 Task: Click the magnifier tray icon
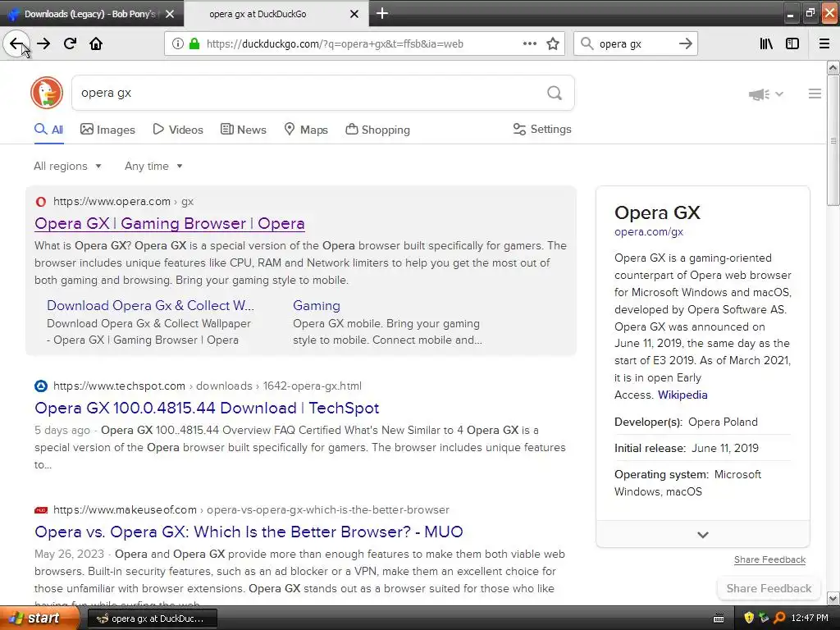[779, 619]
